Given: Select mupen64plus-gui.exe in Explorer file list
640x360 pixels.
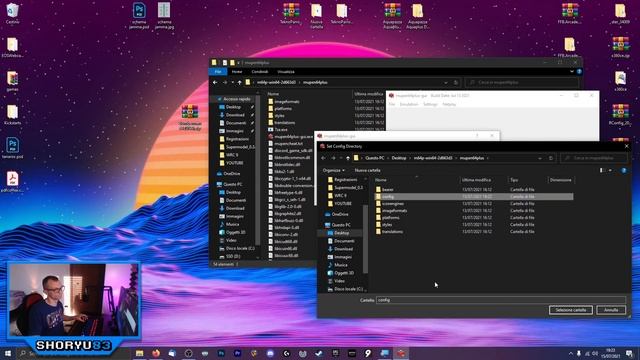Looking at the screenshot, I should pyautogui.click(x=290, y=137).
